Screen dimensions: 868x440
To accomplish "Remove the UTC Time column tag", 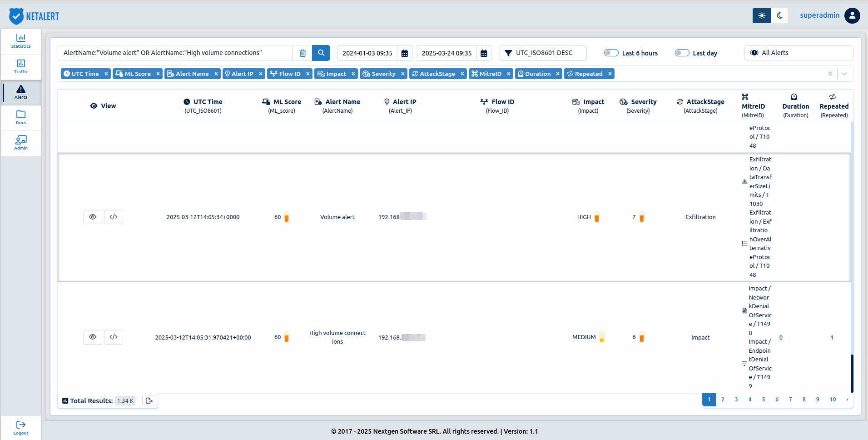I will click(106, 74).
